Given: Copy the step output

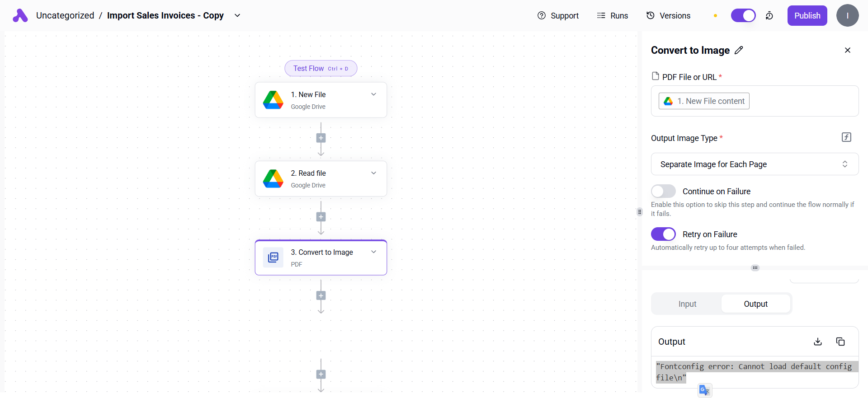Looking at the screenshot, I should point(840,342).
